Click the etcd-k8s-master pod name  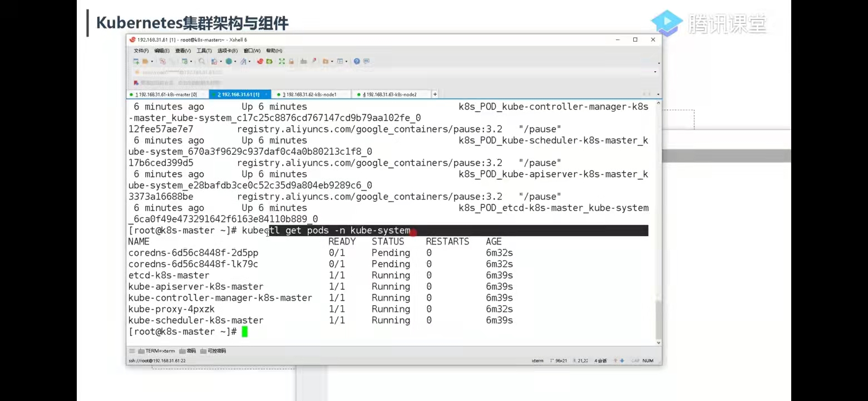[x=169, y=276]
